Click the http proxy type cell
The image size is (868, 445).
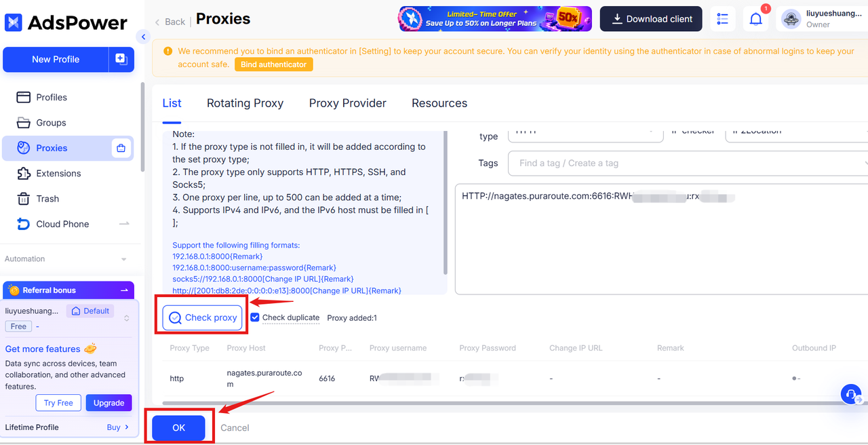click(x=176, y=379)
